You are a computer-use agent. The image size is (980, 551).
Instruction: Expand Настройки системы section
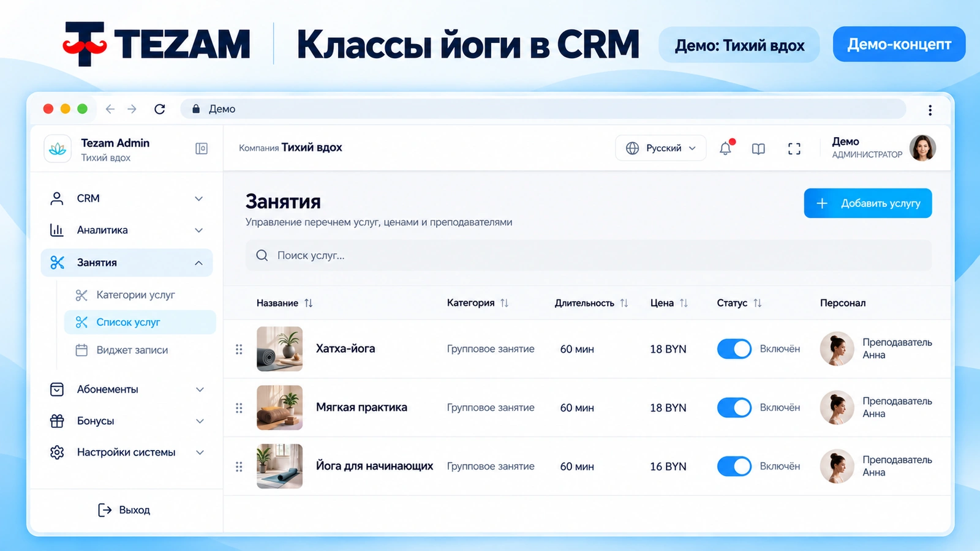(x=127, y=452)
